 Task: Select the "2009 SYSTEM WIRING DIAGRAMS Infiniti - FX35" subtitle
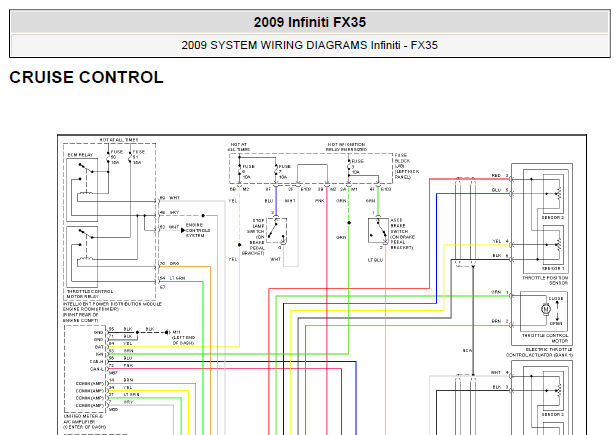(x=310, y=45)
